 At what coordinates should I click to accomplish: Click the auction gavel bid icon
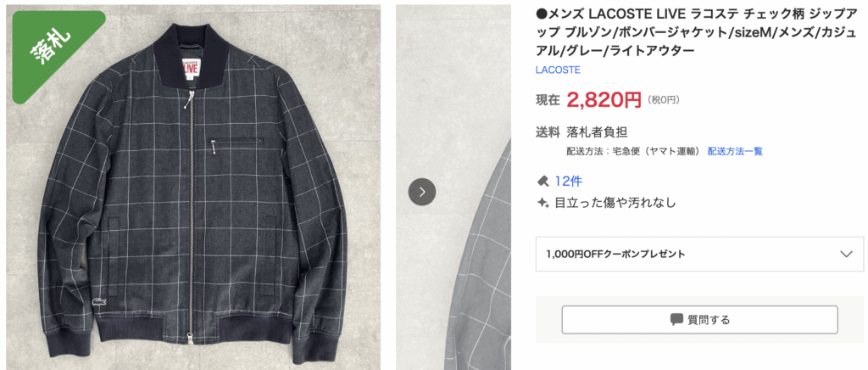[542, 181]
